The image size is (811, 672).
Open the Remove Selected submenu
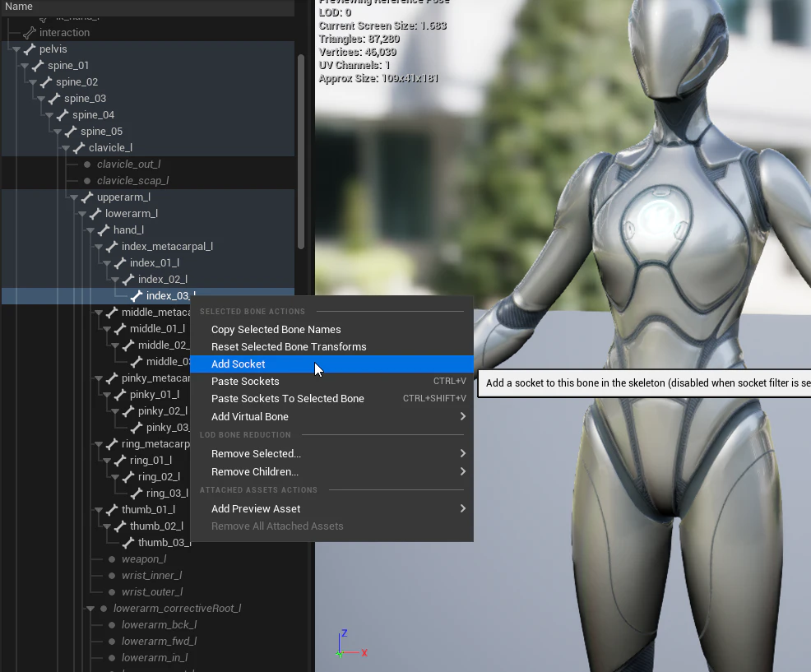coord(331,454)
